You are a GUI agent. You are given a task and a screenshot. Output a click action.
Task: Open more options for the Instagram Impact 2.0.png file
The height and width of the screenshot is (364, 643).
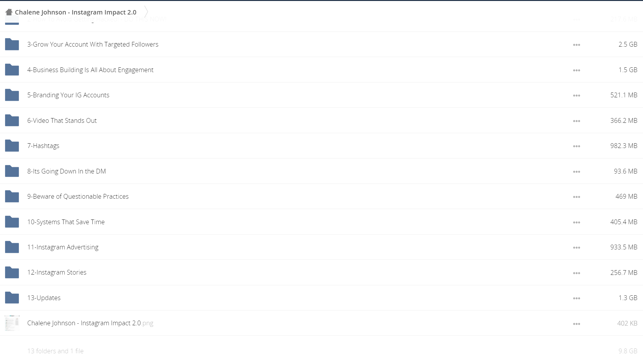[576, 324]
